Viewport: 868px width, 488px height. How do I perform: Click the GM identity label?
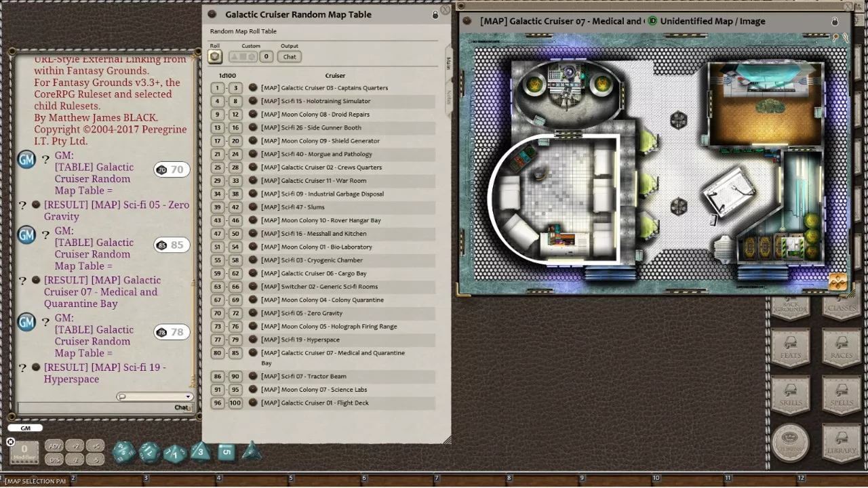point(25,428)
